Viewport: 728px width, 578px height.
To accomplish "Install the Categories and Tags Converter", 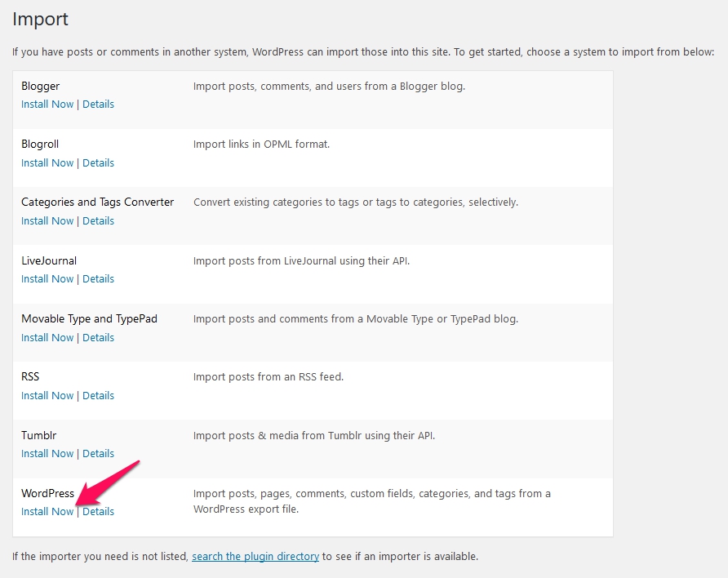I will click(x=47, y=221).
